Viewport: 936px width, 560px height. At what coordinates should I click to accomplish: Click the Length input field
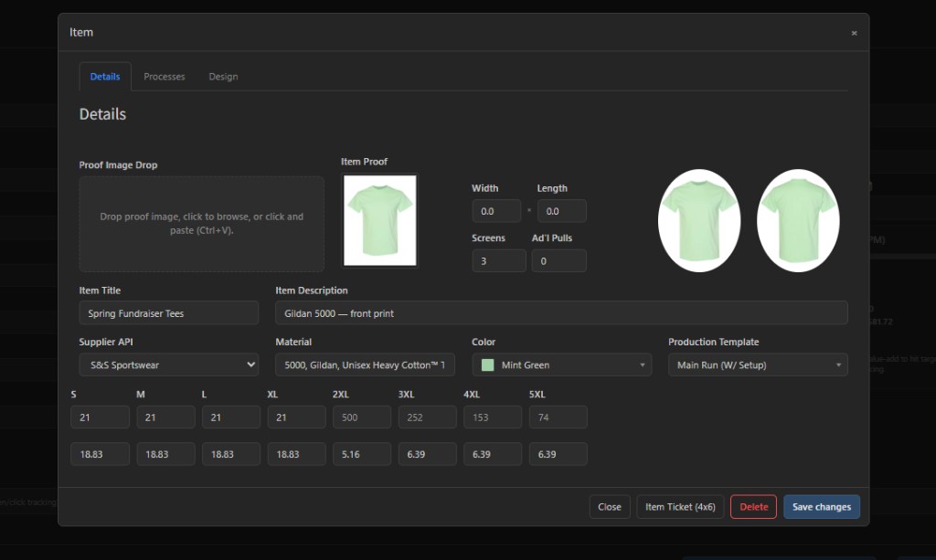pyautogui.click(x=562, y=211)
